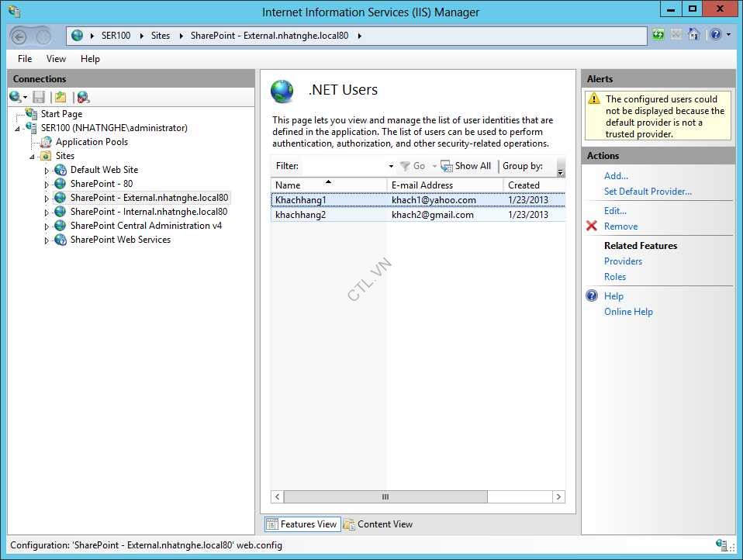Click the Create New Connection globe icon
743x560 pixels.
tap(16, 96)
